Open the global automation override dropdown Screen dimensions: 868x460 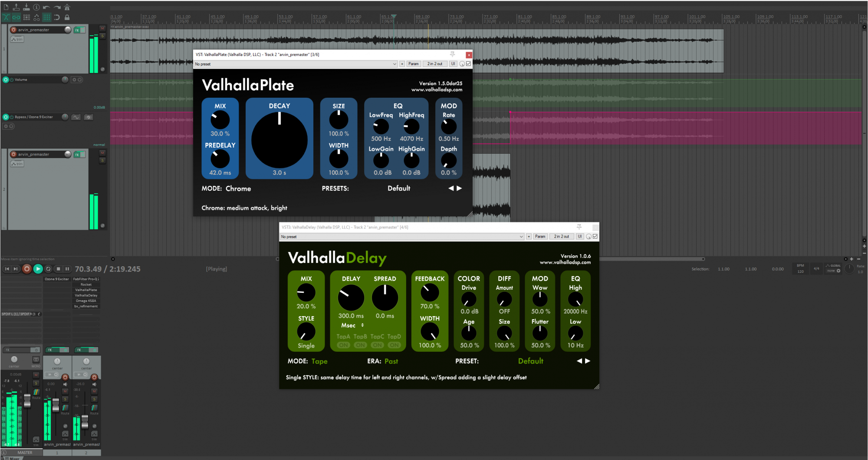pyautogui.click(x=833, y=270)
